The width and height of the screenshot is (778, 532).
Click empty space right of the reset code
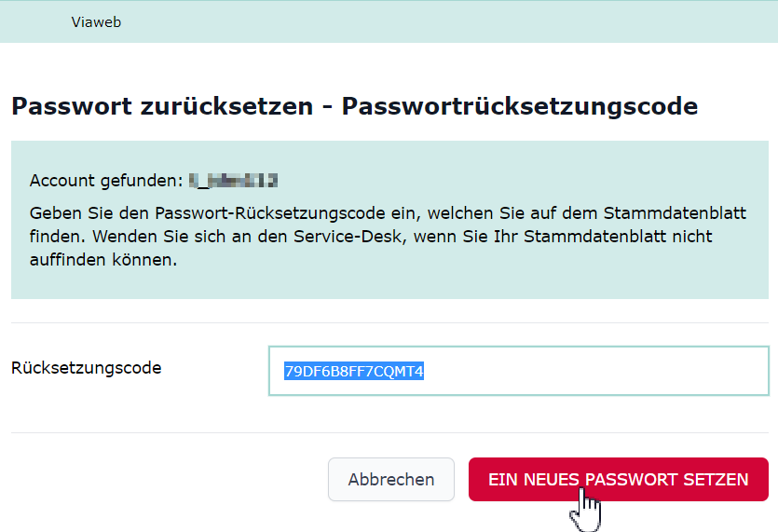596,372
